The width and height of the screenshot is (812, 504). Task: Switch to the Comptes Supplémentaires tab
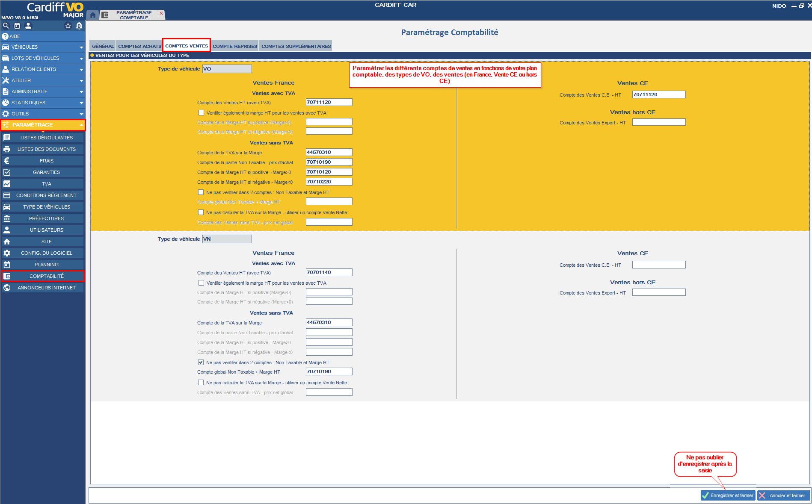(296, 46)
